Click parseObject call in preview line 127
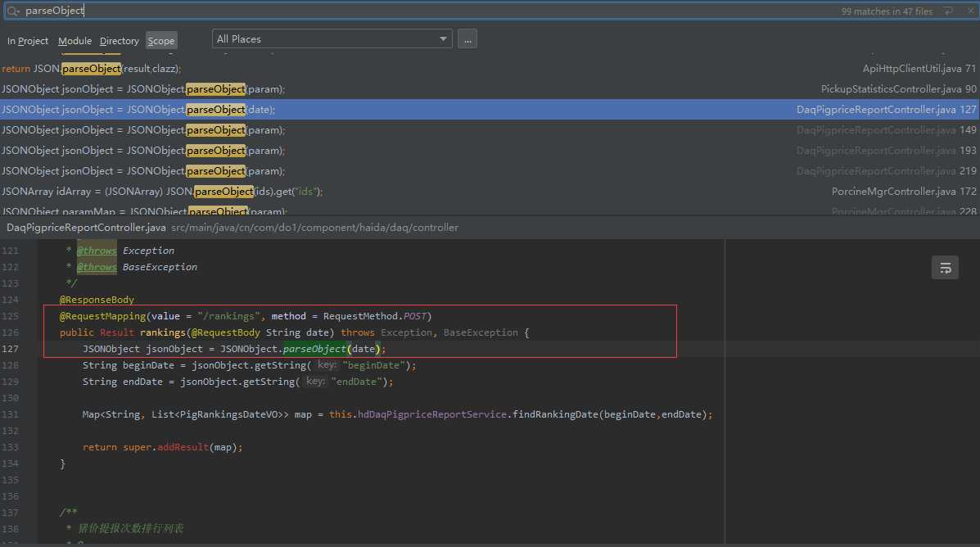Screen dimensions: 980x547 coord(314,349)
